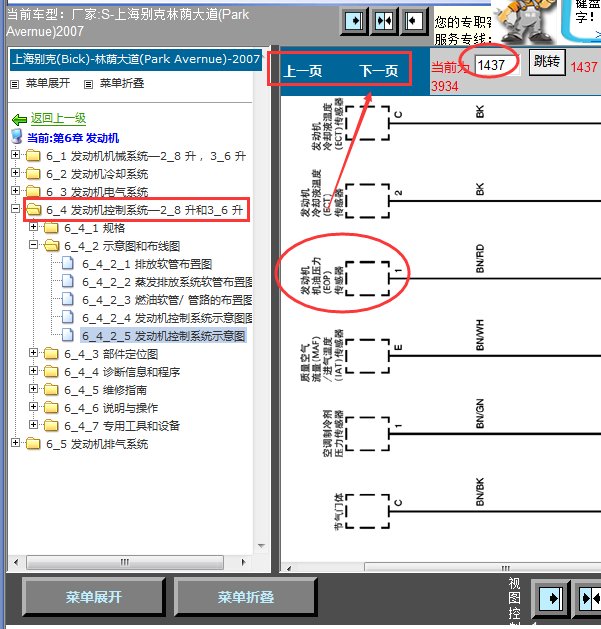
Task: Click the tree panel scroll-left arrow
Action: pyautogui.click(x=16, y=562)
